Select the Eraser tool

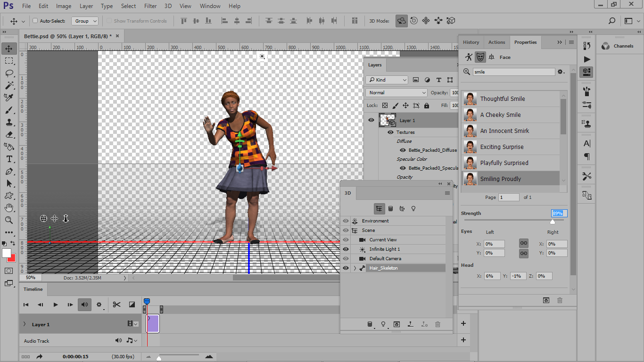coord(9,134)
